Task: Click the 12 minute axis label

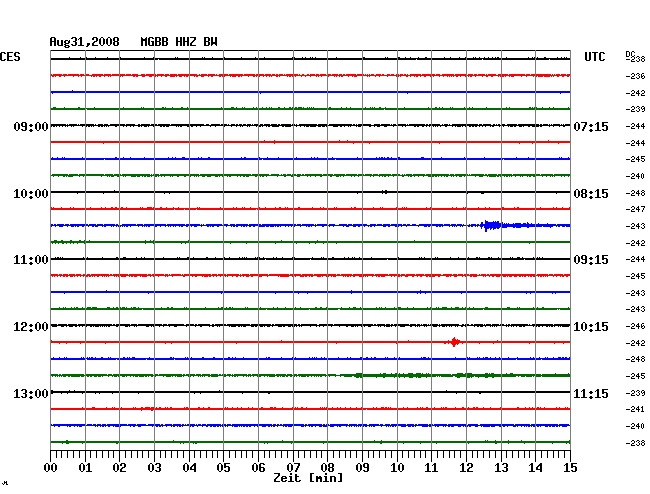Action: point(466,468)
